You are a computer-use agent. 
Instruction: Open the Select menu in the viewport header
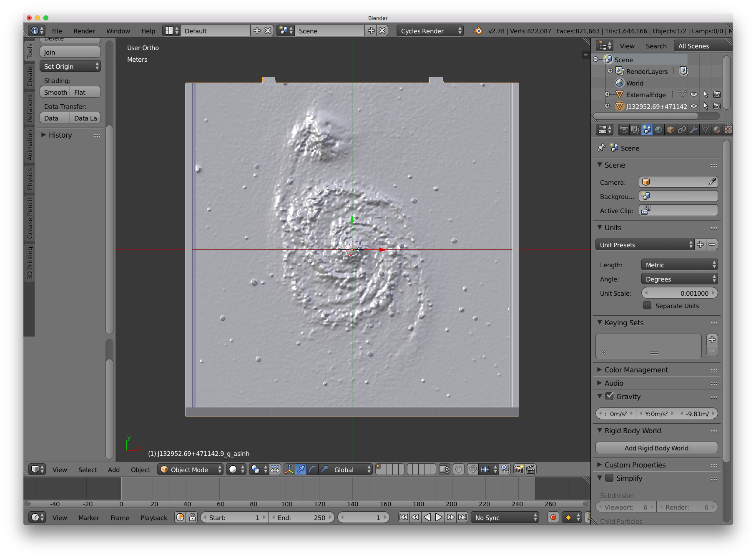click(87, 469)
